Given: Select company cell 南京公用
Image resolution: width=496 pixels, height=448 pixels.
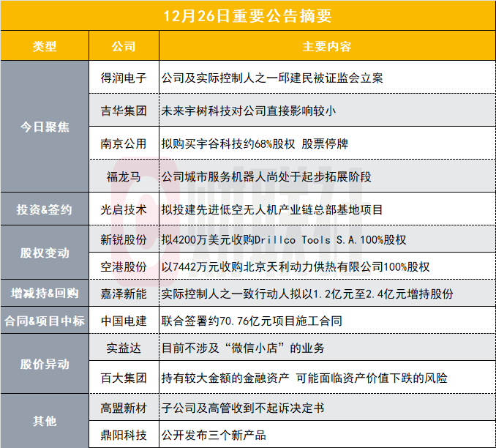Looking at the screenshot, I should pyautogui.click(x=124, y=143).
